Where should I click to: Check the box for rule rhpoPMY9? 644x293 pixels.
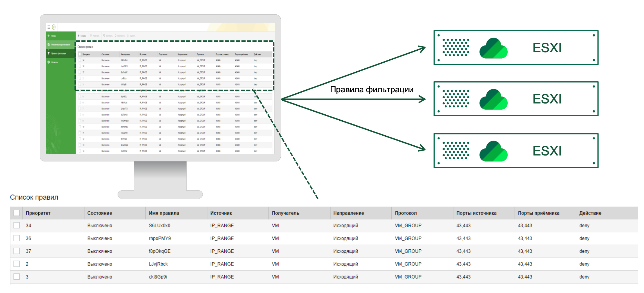(x=17, y=238)
